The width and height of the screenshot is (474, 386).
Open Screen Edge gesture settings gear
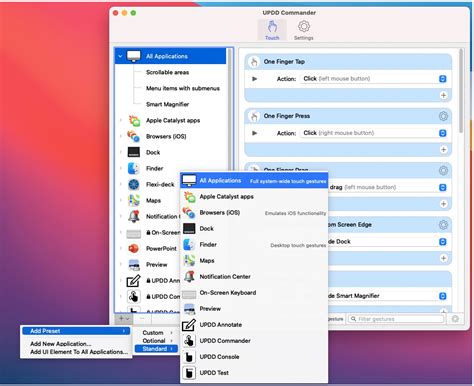tap(443, 225)
